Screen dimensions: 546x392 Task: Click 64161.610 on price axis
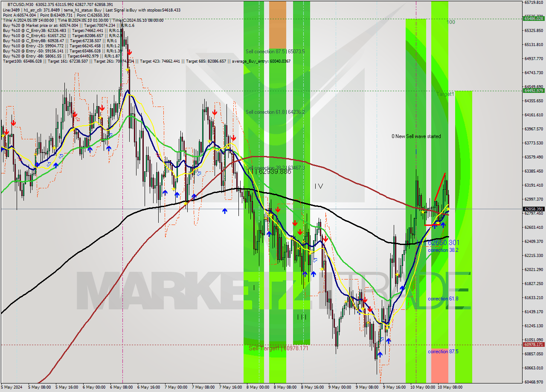(533, 115)
